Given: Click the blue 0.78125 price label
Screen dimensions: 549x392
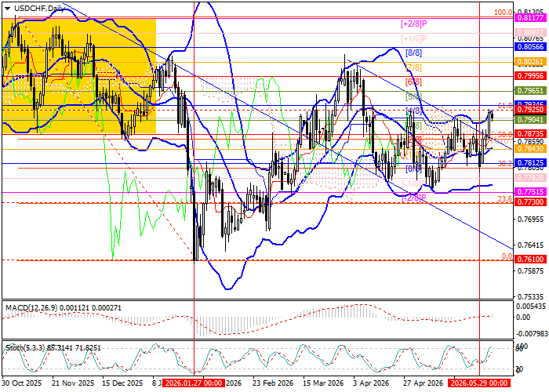Looking at the screenshot, I should tap(532, 163).
